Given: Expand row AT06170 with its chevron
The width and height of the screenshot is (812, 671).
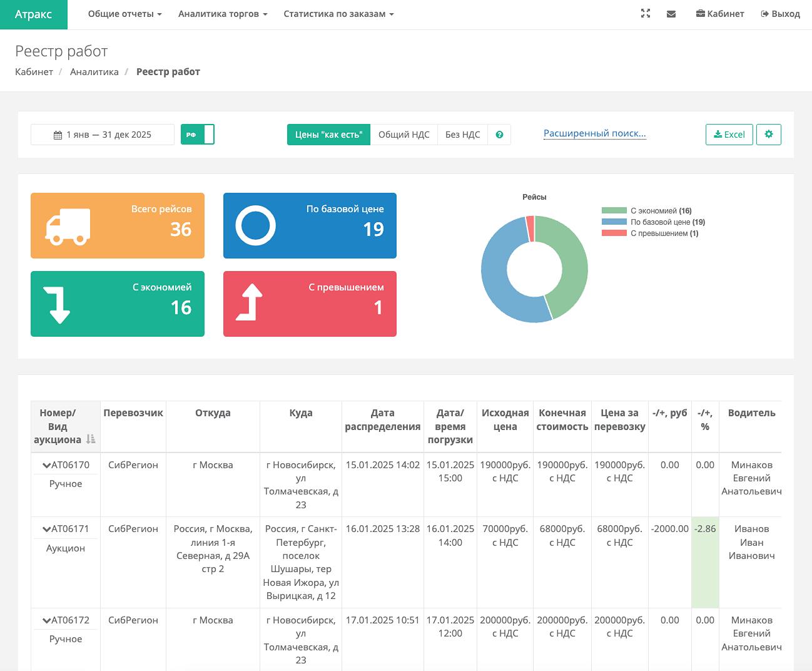Looking at the screenshot, I should tap(46, 465).
